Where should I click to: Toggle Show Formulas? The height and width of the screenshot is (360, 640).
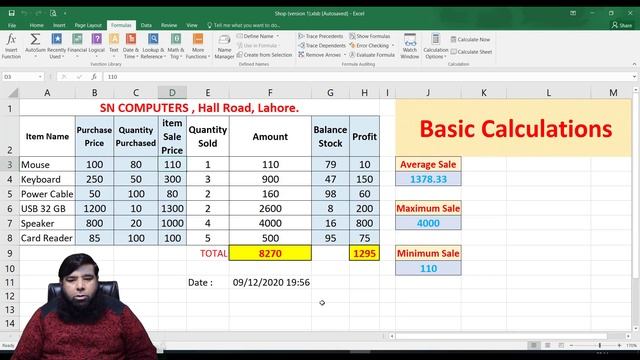(370, 36)
